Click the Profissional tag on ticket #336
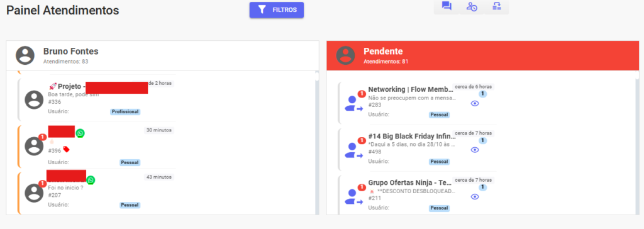644x229 pixels. coord(125,111)
